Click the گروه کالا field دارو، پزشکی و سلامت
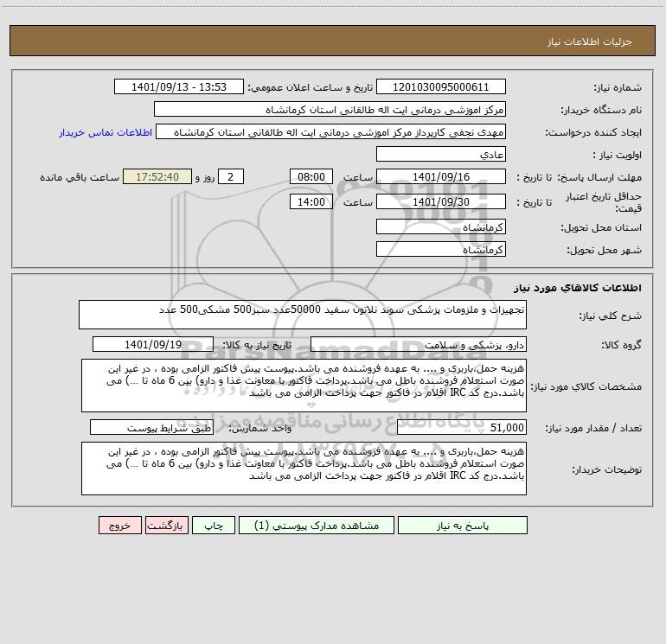Screen dimensions: 666x644 point(419,345)
